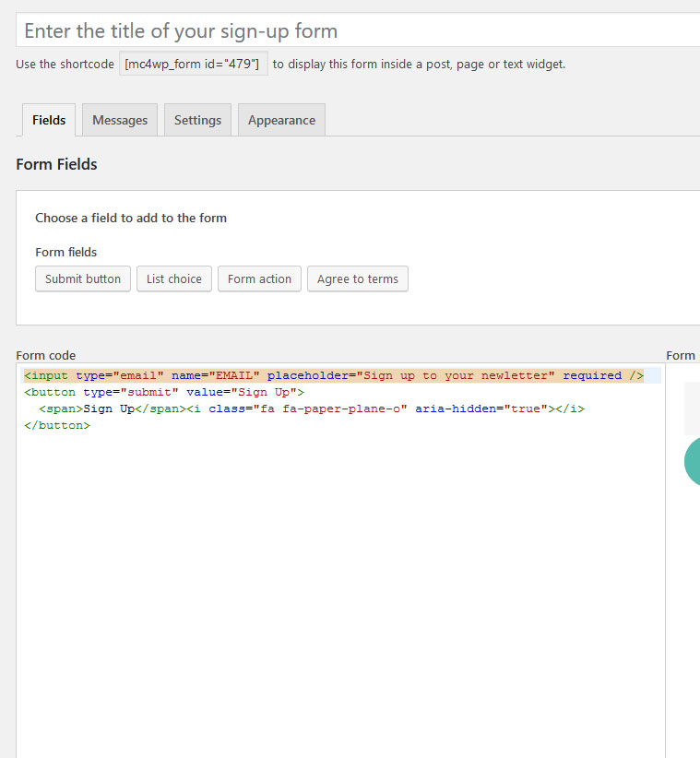Image resolution: width=700 pixels, height=758 pixels.
Task: Open the Messages tab
Action: coord(120,120)
